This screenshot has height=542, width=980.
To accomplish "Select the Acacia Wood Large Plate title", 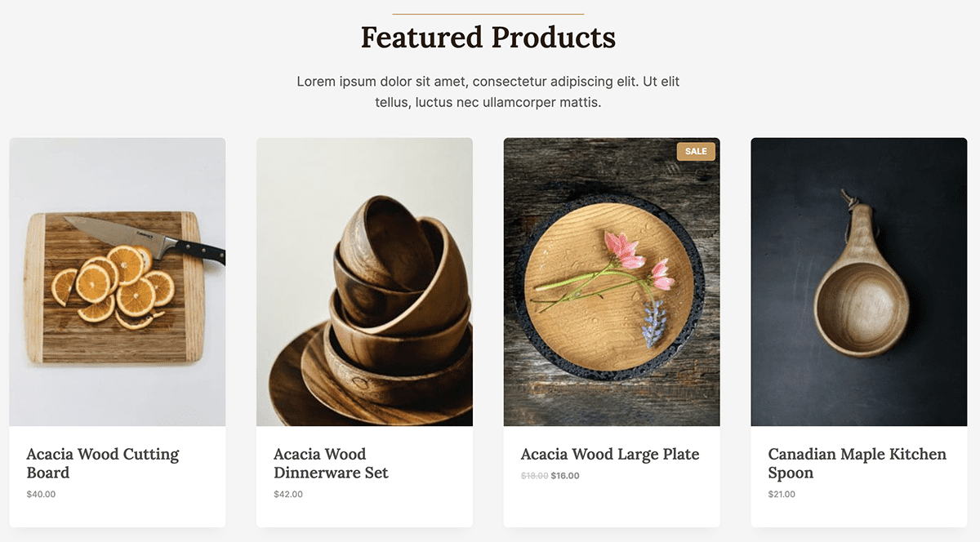I will click(x=609, y=454).
